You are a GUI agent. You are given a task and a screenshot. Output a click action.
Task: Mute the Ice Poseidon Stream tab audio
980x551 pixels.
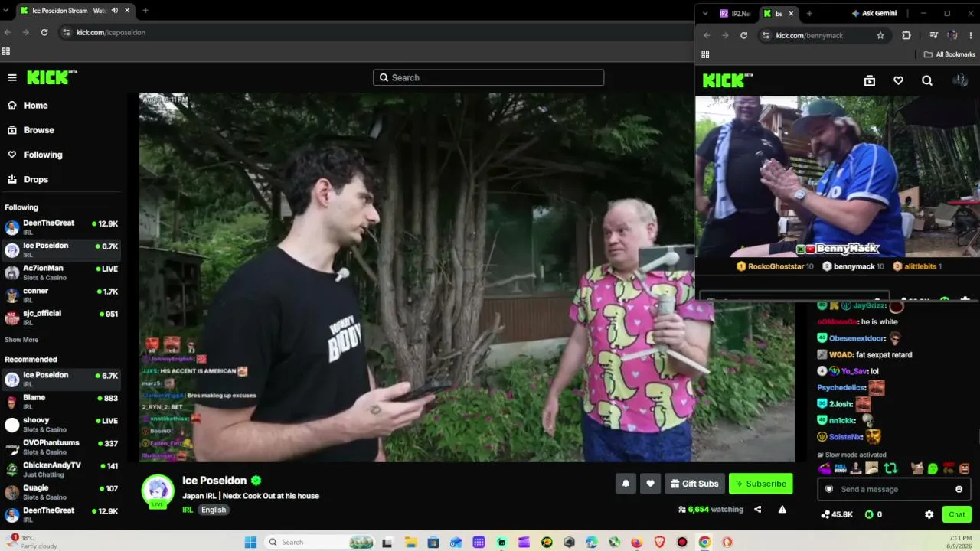coord(114,11)
